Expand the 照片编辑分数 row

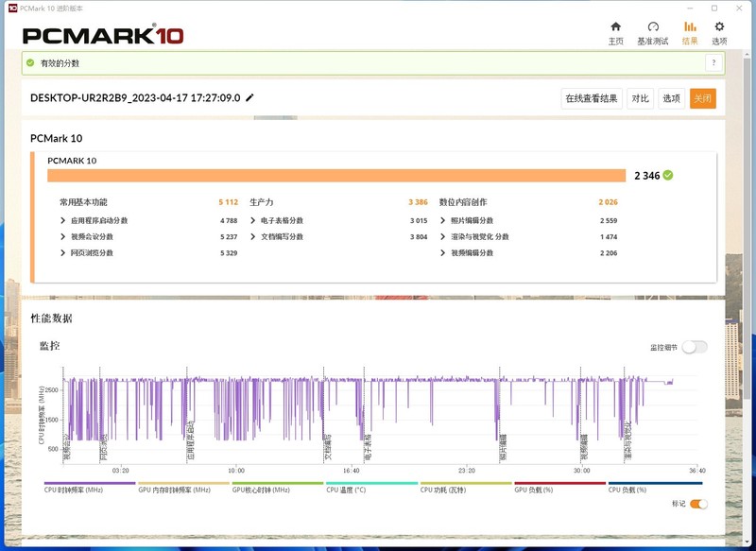click(443, 220)
